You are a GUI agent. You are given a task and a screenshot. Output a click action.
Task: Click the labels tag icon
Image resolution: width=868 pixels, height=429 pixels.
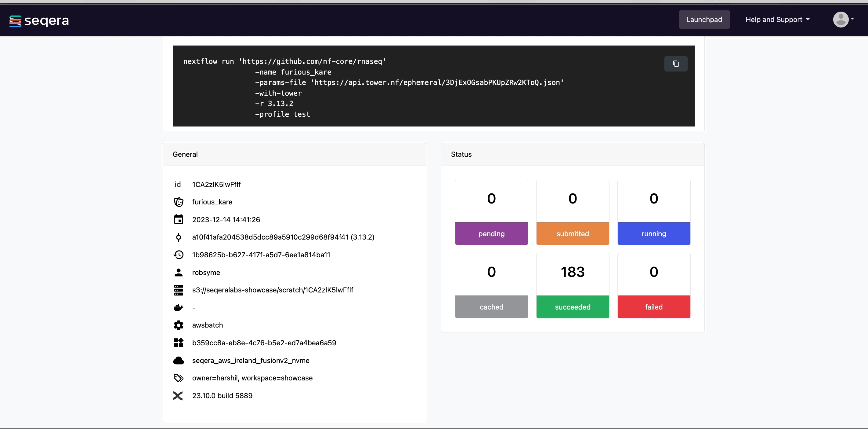tap(178, 378)
